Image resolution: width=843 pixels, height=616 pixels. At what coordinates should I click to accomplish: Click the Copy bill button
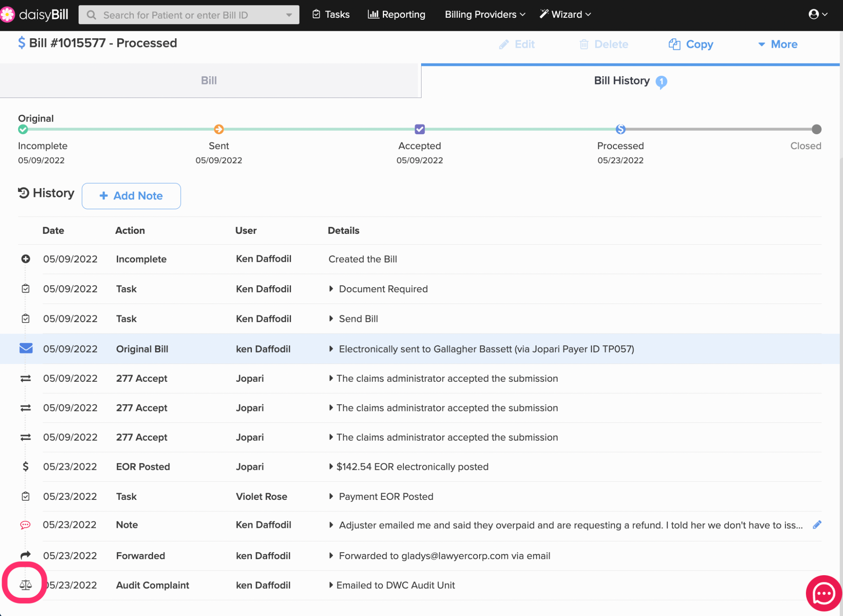coord(691,44)
